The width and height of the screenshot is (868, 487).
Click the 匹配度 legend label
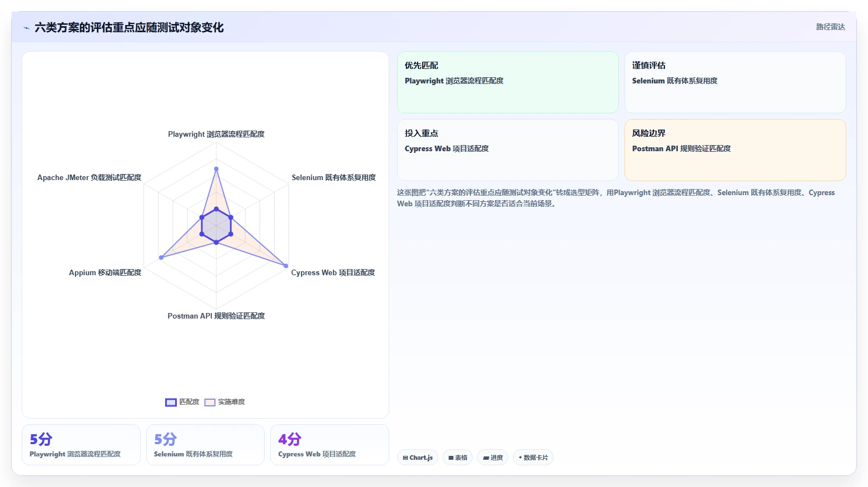click(189, 402)
